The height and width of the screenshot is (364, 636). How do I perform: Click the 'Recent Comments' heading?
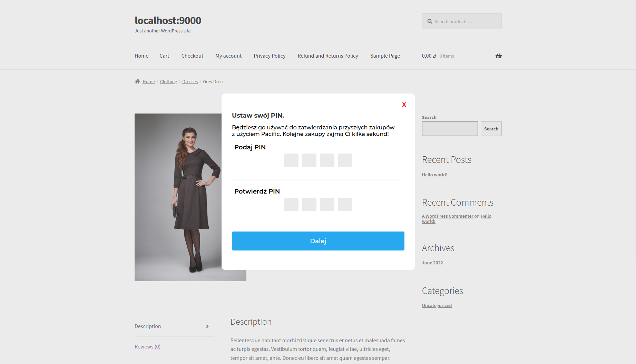click(458, 203)
